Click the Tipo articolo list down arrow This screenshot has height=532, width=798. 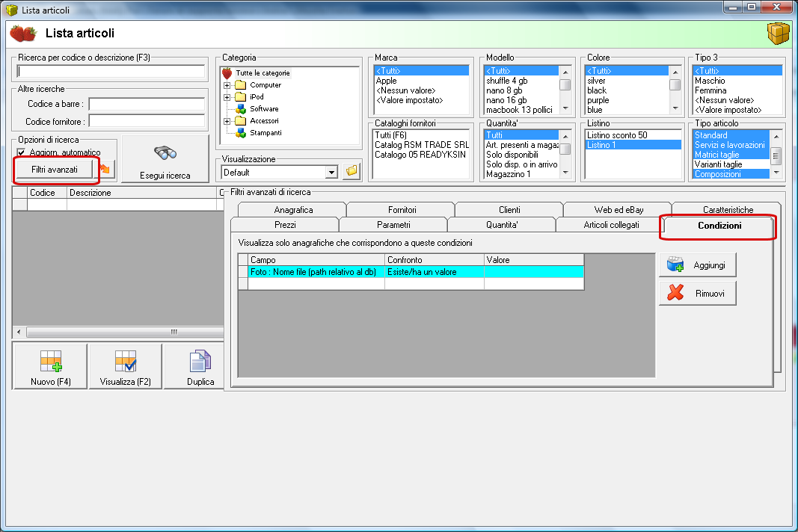pos(776,173)
